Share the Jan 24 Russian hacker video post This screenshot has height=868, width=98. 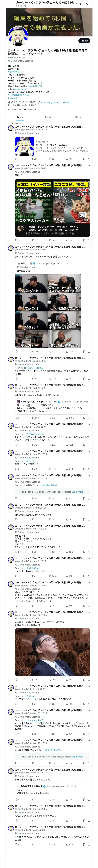coord(89,240)
